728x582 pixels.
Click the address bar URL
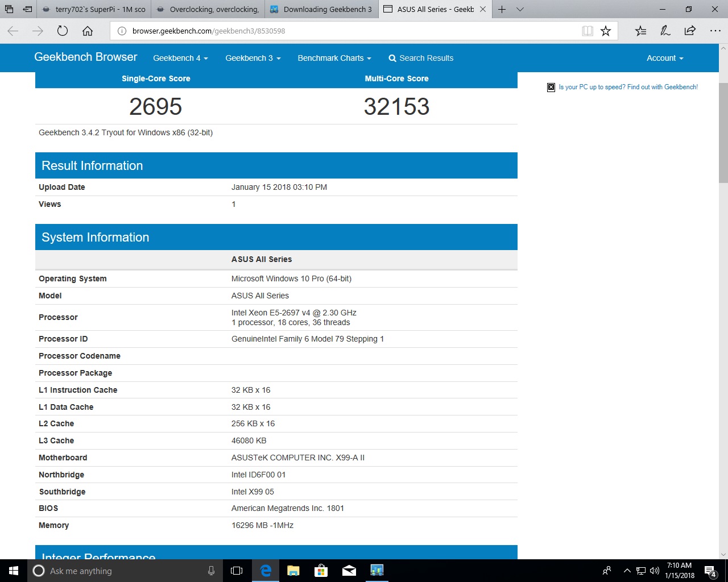[209, 31]
